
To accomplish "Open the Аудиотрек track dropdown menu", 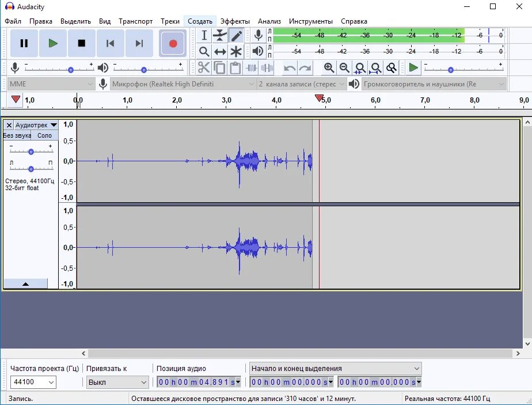I will coord(36,125).
